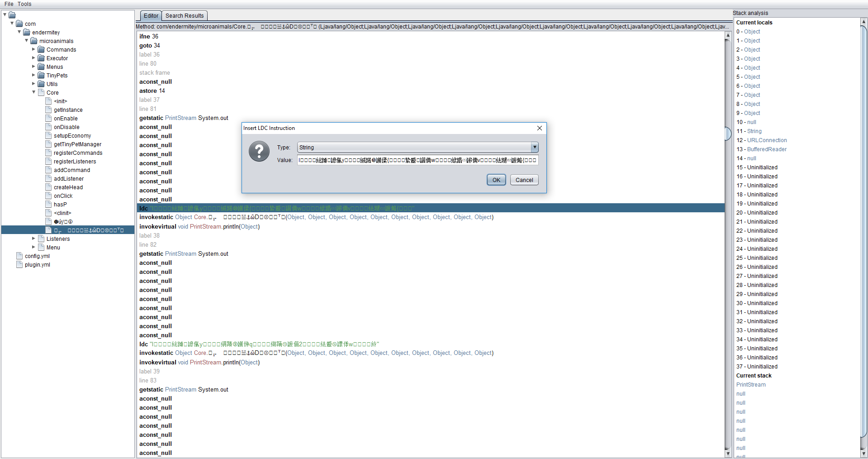Expand the Executor folder
Image resolution: width=868 pixels, height=459 pixels.
pyautogui.click(x=33, y=58)
